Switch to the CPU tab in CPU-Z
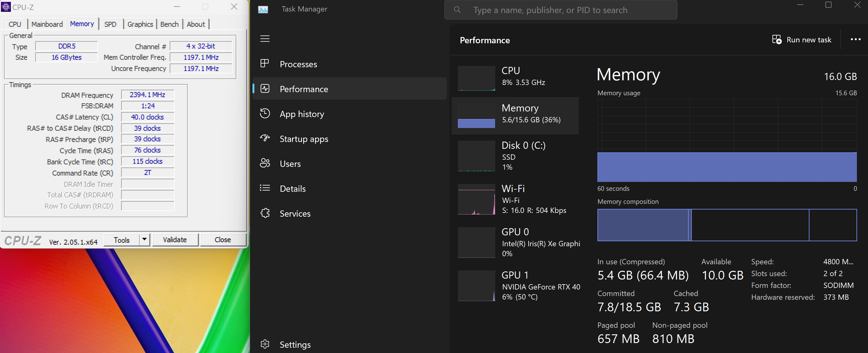This screenshot has height=353, width=868. pyautogui.click(x=15, y=24)
